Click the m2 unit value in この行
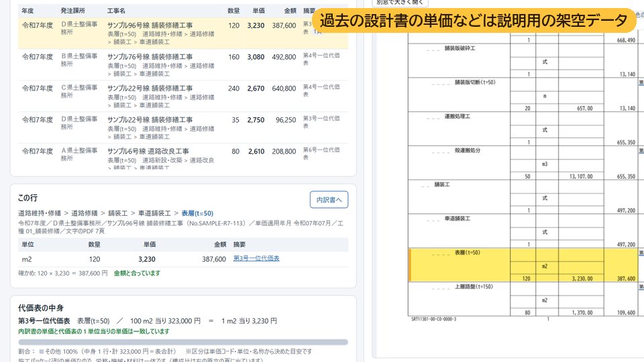 27,259
